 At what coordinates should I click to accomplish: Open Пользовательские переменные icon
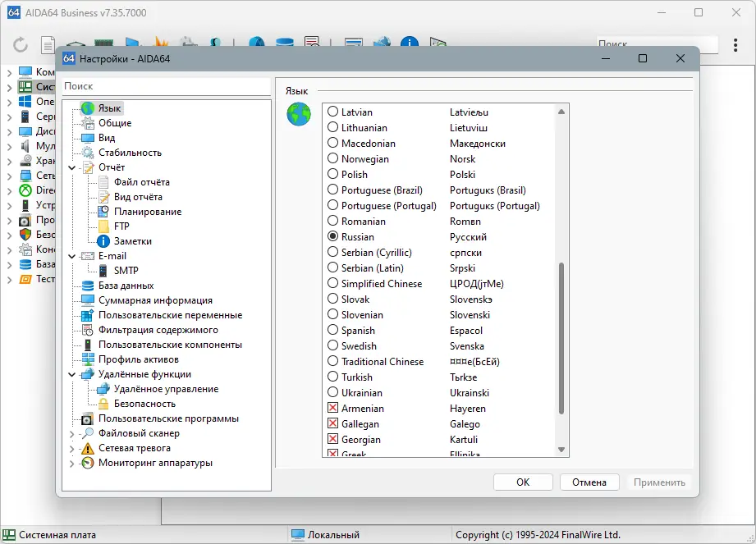click(x=87, y=315)
